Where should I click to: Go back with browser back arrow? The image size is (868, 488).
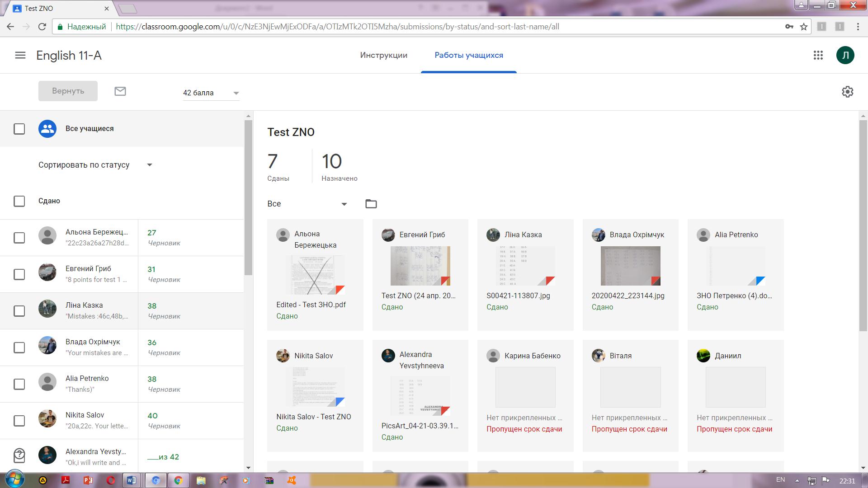click(x=10, y=27)
